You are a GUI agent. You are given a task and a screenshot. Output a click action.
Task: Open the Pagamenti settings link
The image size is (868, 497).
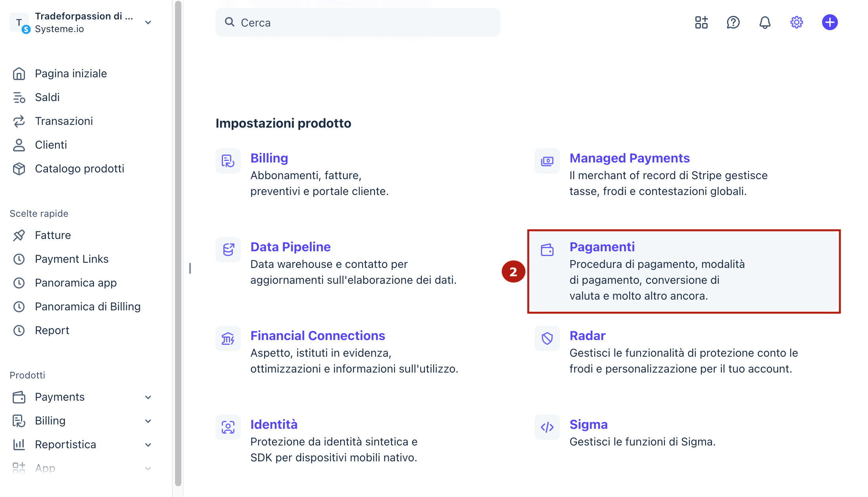(x=602, y=247)
